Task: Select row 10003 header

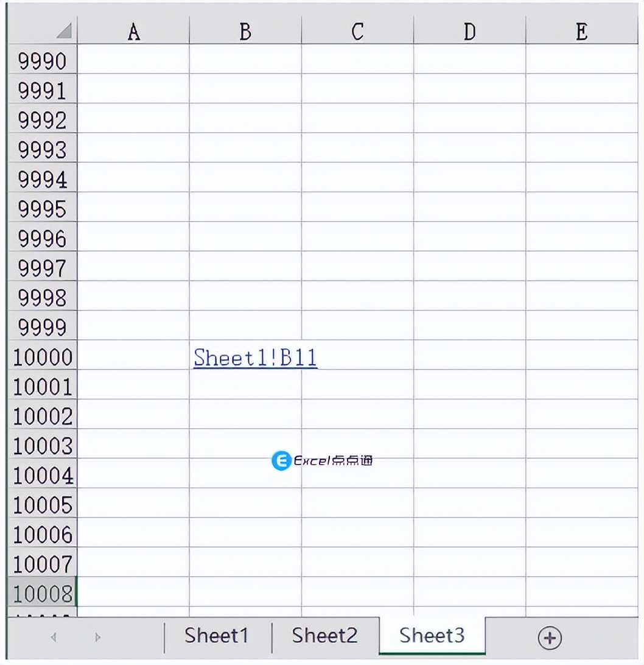Action: click(x=43, y=443)
